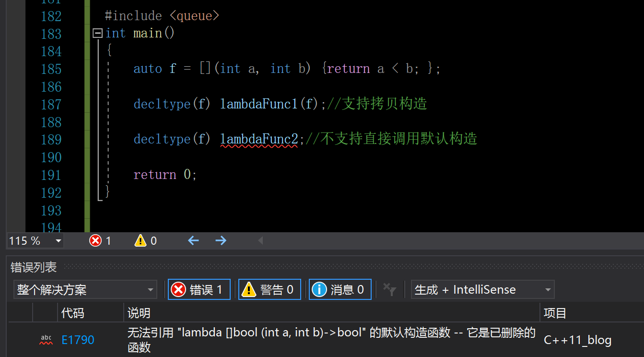Click the horizontal scrollbar left arrow

click(x=260, y=240)
